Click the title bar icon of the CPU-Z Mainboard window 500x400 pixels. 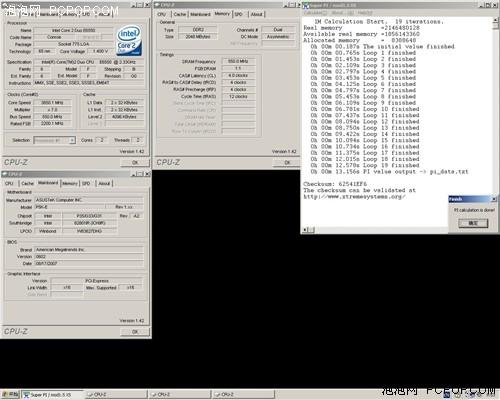click(5, 174)
